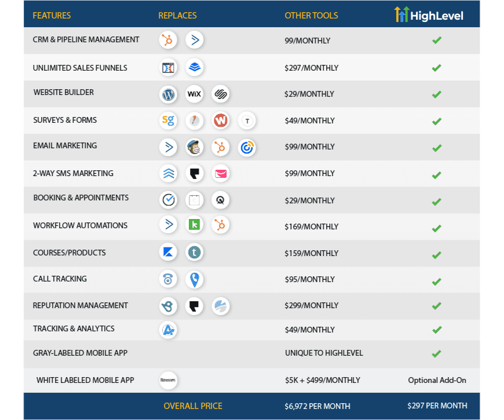Viewport: 504px width, 420px height.
Task: Click the HighLevel logo in the header
Action: click(x=429, y=15)
